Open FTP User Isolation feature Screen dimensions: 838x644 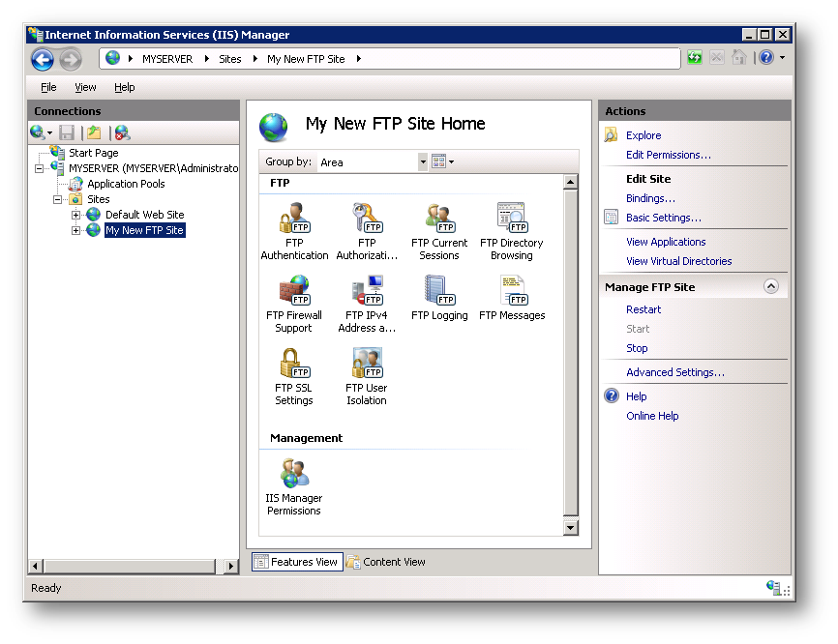pos(367,376)
